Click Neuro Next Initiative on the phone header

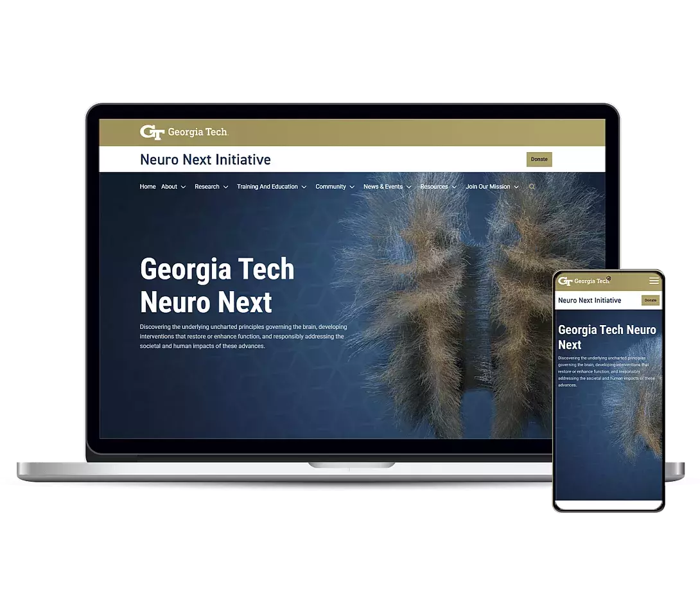(590, 300)
